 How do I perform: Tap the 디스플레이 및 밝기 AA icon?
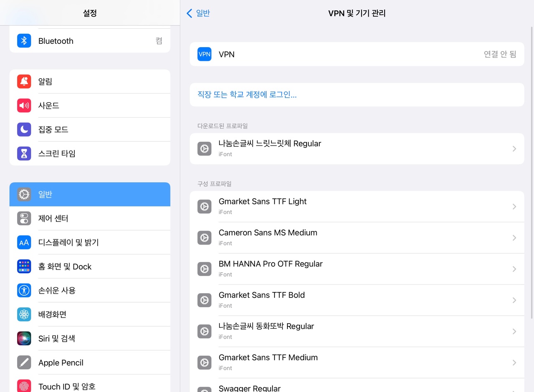pos(24,242)
